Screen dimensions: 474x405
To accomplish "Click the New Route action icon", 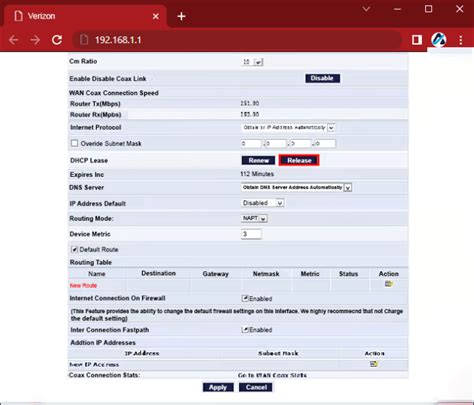I will point(389,284).
